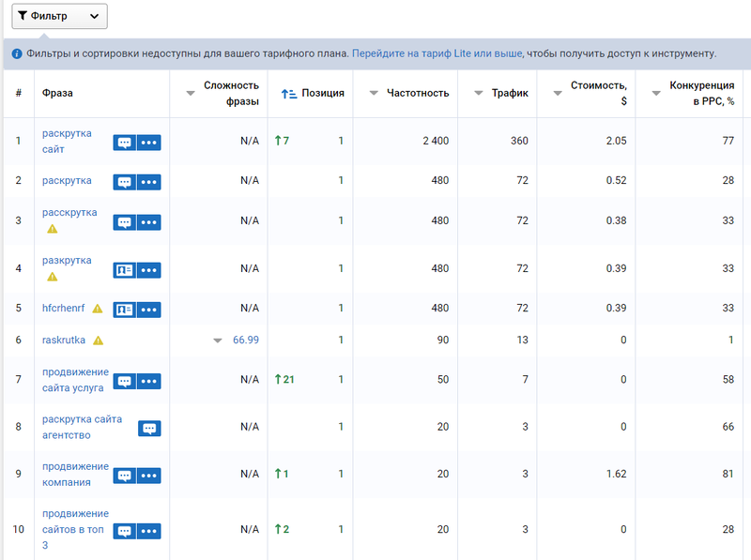Open the phrase продвижение компания
Image resolution: width=751 pixels, height=560 pixels.
tap(75, 475)
